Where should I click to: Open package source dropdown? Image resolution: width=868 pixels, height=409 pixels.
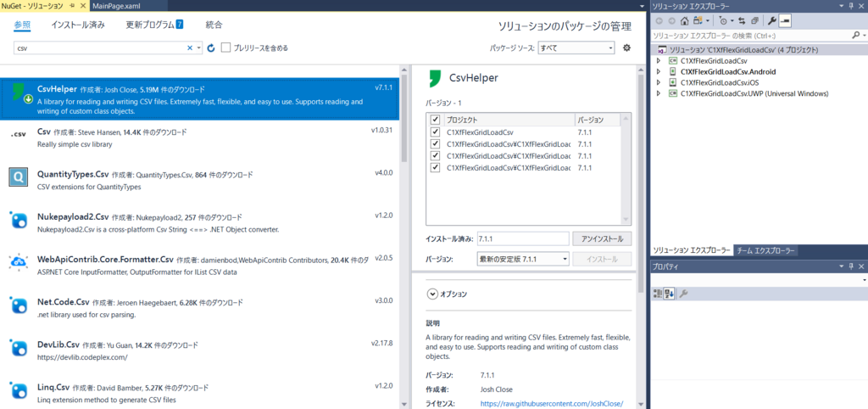click(576, 48)
